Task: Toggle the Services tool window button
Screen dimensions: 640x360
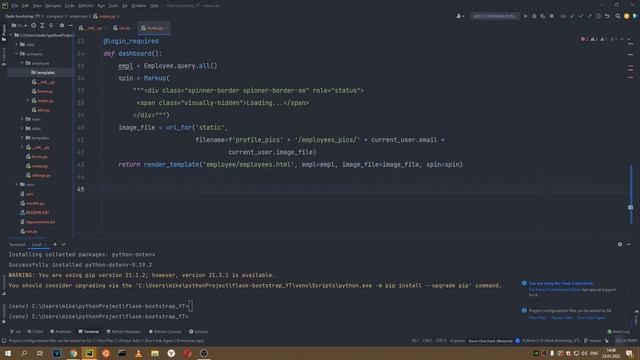Action: [198, 331]
